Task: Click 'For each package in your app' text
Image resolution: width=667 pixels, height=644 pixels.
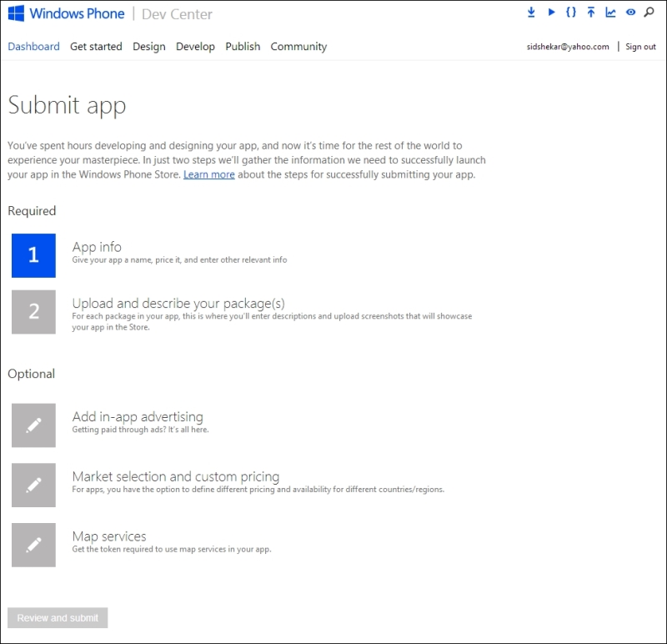Action: (x=272, y=322)
